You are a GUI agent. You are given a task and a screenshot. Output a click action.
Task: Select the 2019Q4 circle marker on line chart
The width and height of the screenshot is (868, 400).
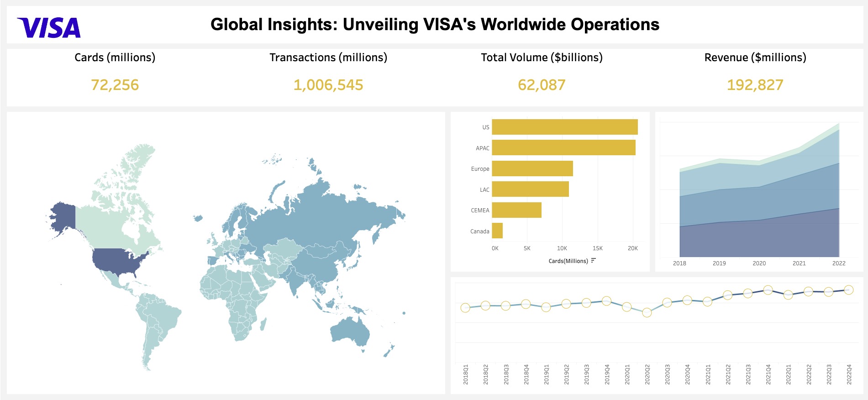(606, 301)
